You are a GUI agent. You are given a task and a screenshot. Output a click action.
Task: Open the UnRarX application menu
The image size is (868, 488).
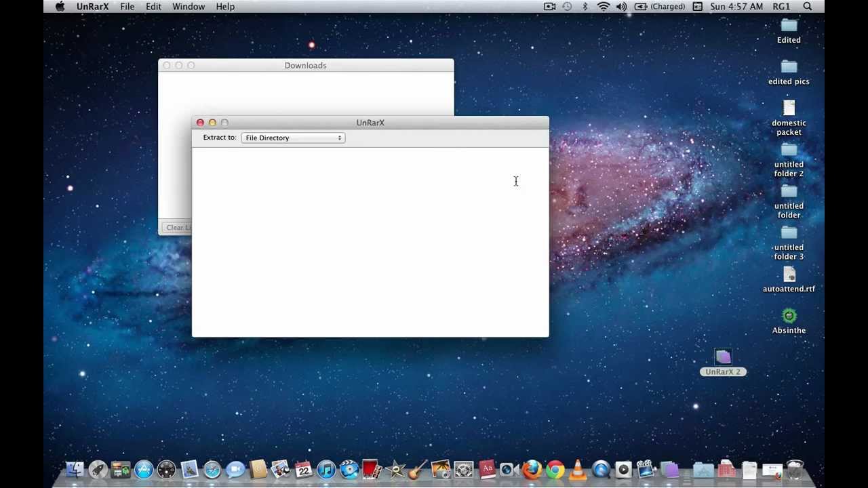[x=92, y=7]
